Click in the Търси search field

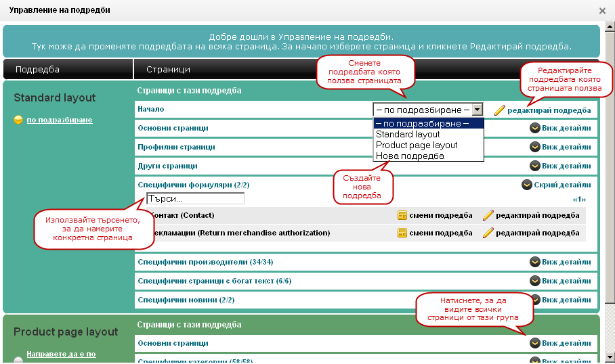coord(195,199)
